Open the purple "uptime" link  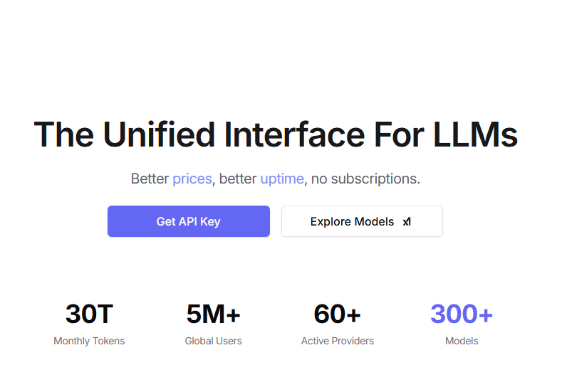click(x=282, y=179)
